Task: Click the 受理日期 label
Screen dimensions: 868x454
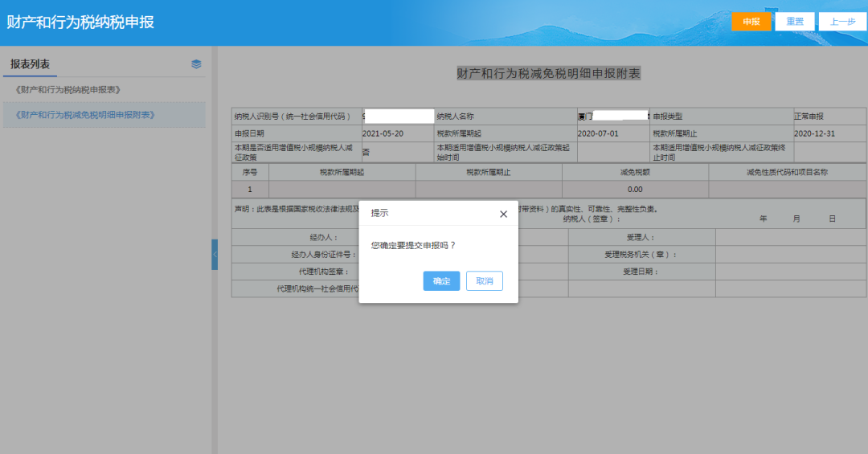Action: [x=641, y=272]
